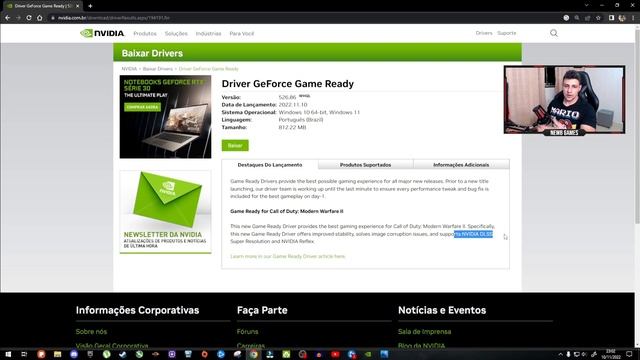Go to Suporte in the top navigation

point(507,33)
